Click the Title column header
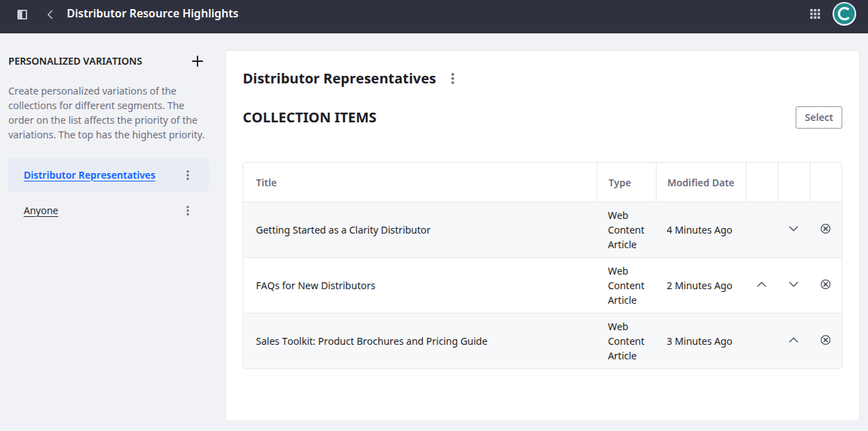The image size is (868, 431). [x=266, y=183]
